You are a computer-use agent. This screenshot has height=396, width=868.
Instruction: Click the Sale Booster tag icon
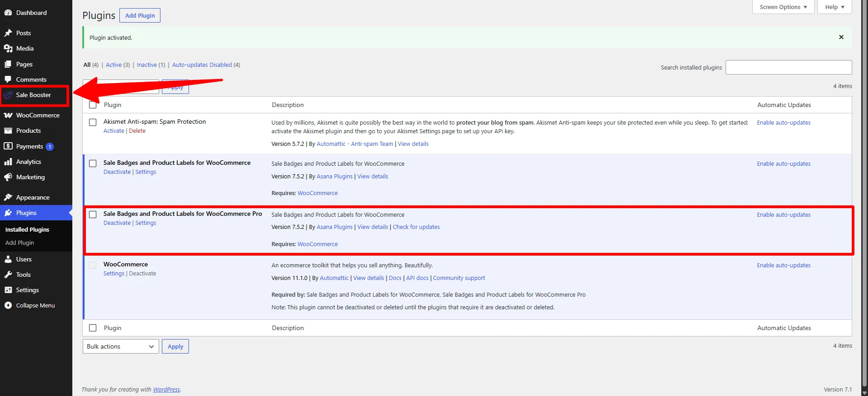point(8,95)
